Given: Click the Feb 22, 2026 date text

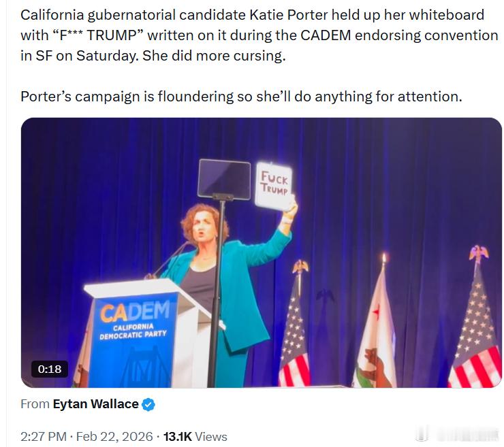Looking at the screenshot, I should (114, 436).
